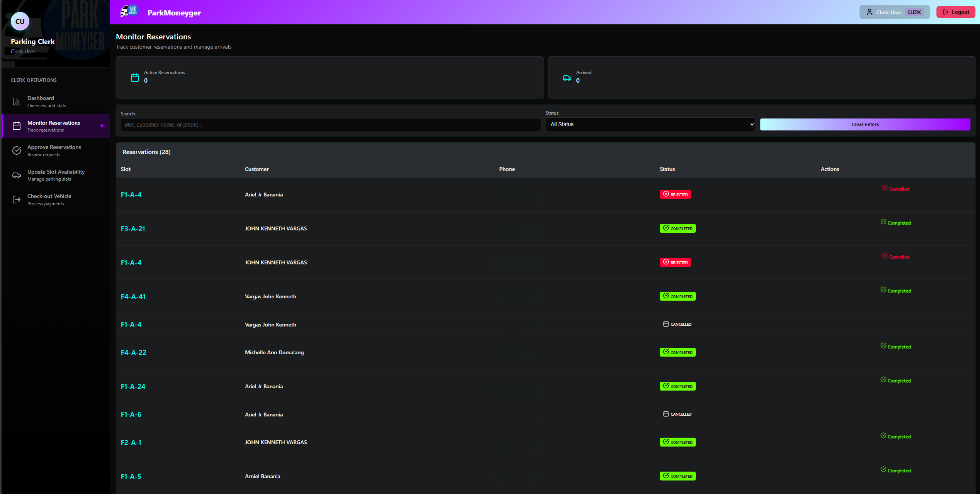Image resolution: width=980 pixels, height=494 pixels.
Task: Click the Clerk User account button
Action: (x=894, y=12)
